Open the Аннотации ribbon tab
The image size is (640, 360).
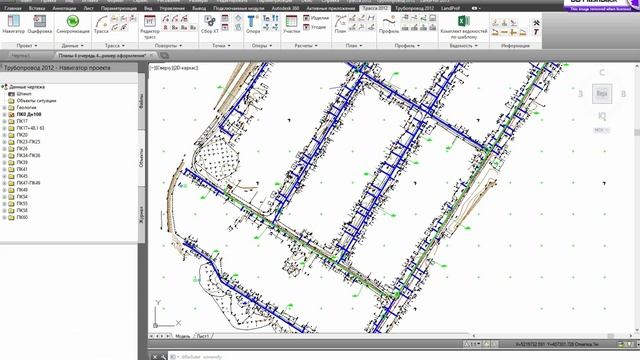[x=64, y=8]
